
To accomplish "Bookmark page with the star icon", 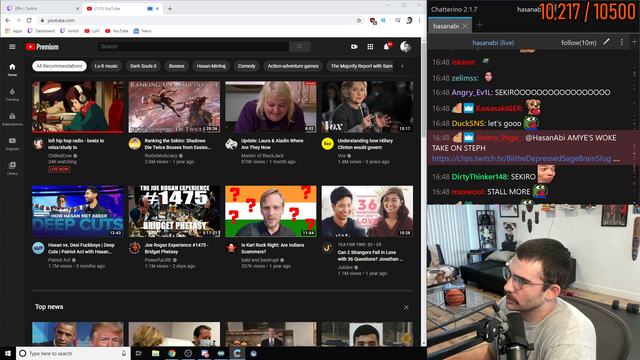I will point(359,20).
